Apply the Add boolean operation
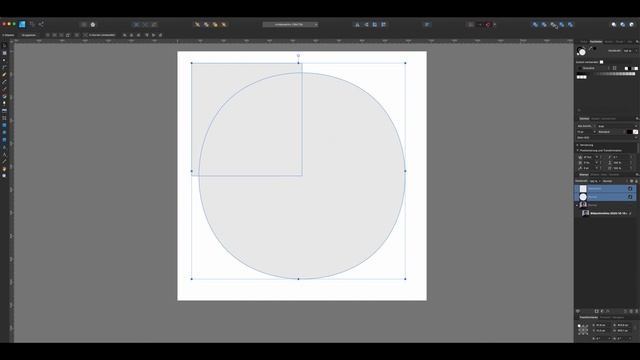Screen dimensions: 640x360 [x=535, y=24]
